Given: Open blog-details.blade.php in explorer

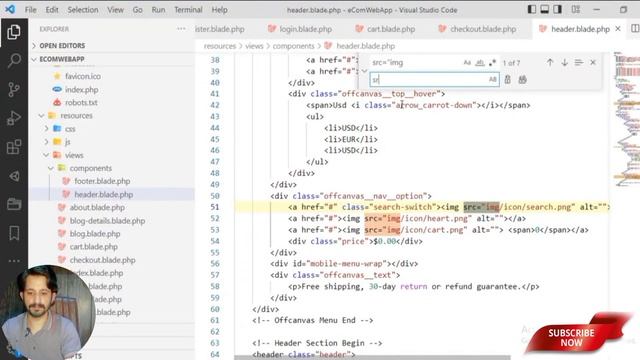Looking at the screenshot, I should point(107,220).
